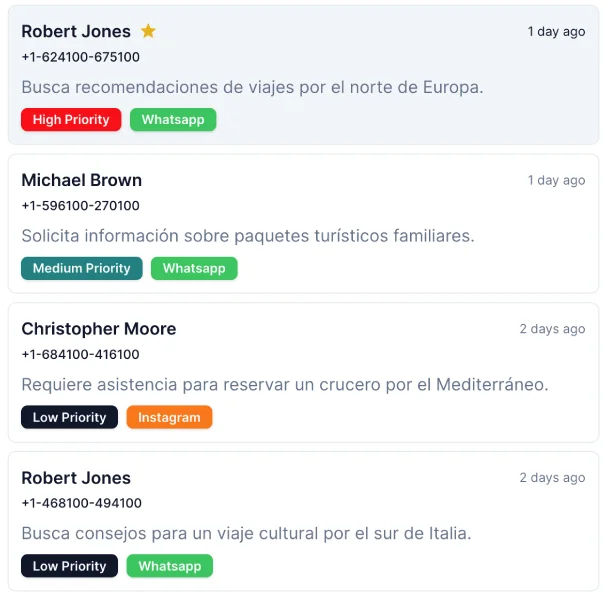Screen dimensions: 606x595
Task: Open the message about southern Italy cultural trip
Action: 246,533
